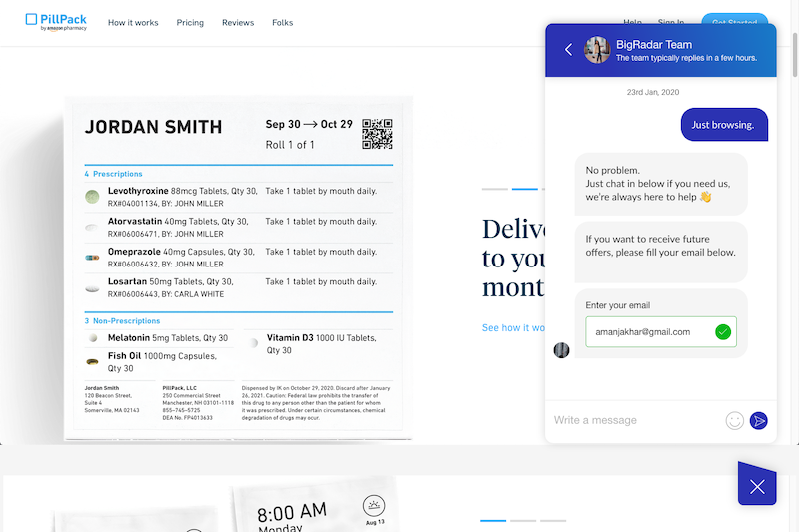Click the small agent avatar beside email box

point(561,350)
